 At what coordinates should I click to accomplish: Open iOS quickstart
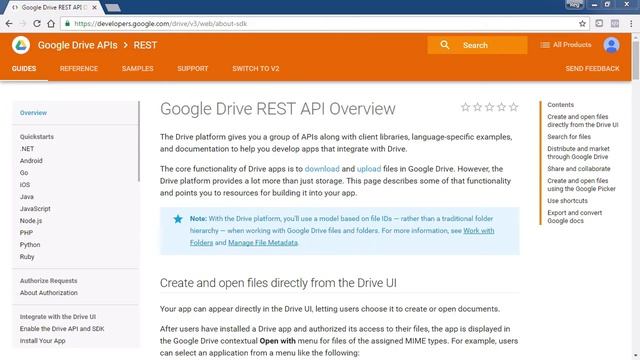pyautogui.click(x=25, y=184)
